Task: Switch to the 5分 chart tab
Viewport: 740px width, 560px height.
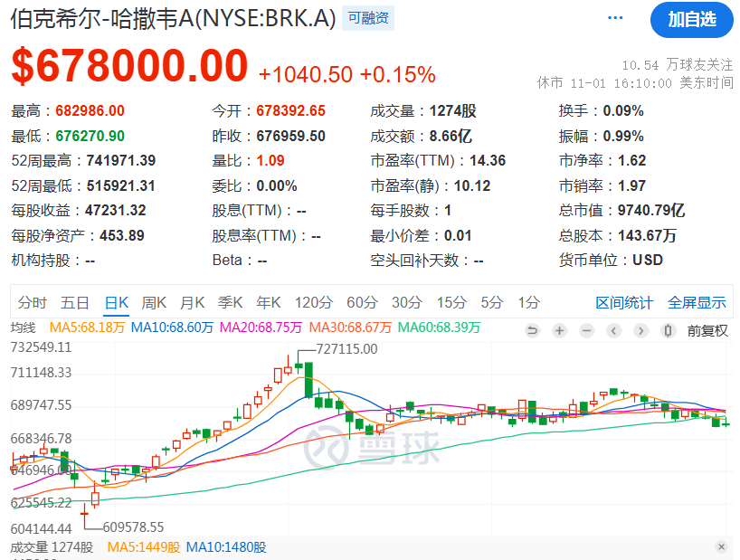Action: [x=492, y=302]
